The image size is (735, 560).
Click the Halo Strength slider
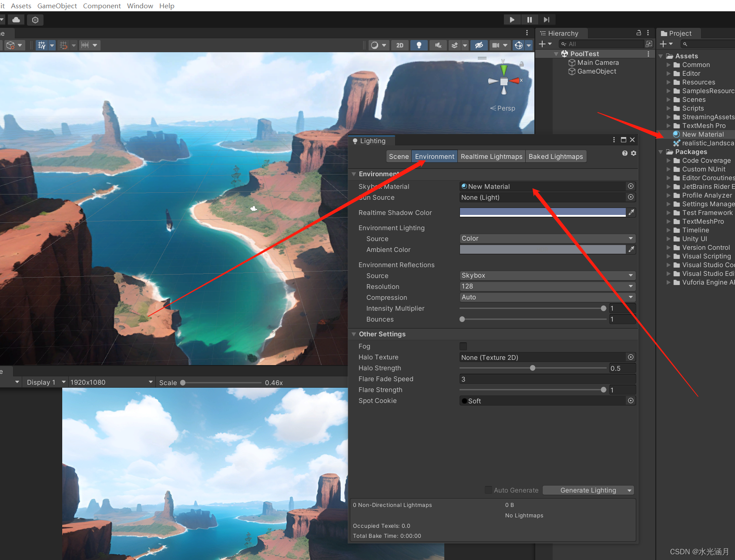[533, 368]
